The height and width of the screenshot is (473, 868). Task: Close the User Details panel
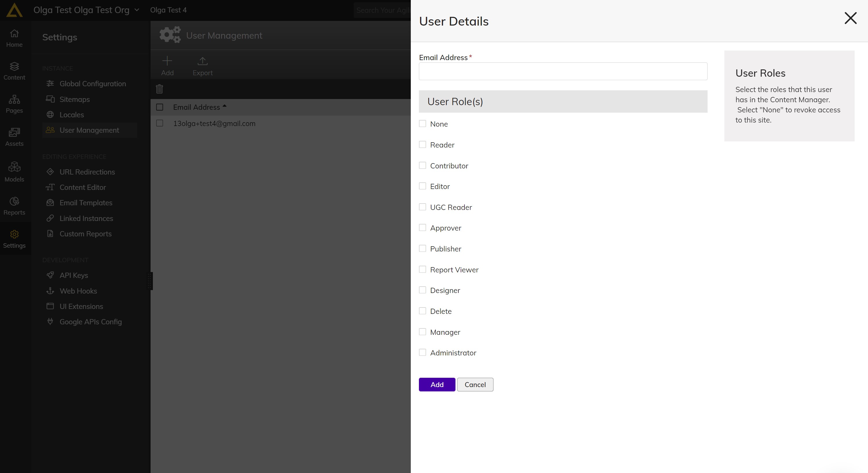pyautogui.click(x=850, y=18)
